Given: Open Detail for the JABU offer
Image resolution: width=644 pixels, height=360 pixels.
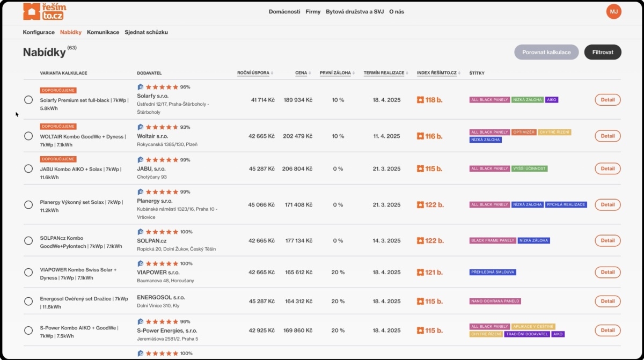Looking at the screenshot, I should (x=608, y=168).
